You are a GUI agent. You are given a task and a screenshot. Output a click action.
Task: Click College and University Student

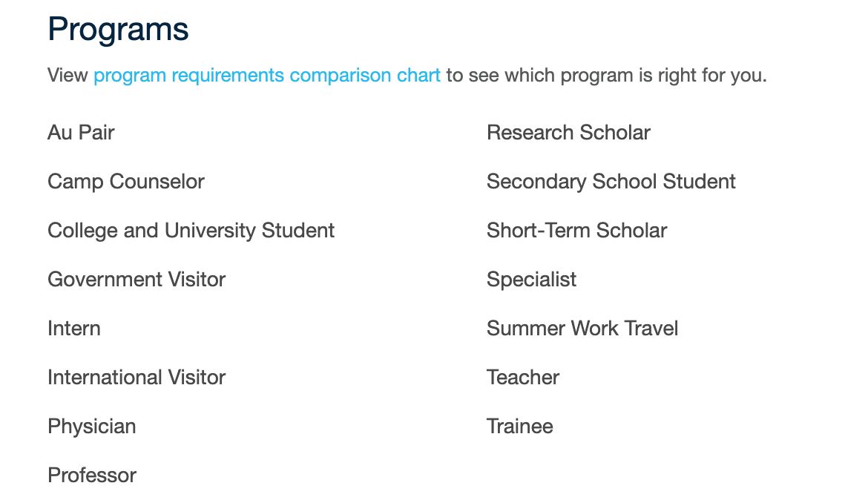191,231
